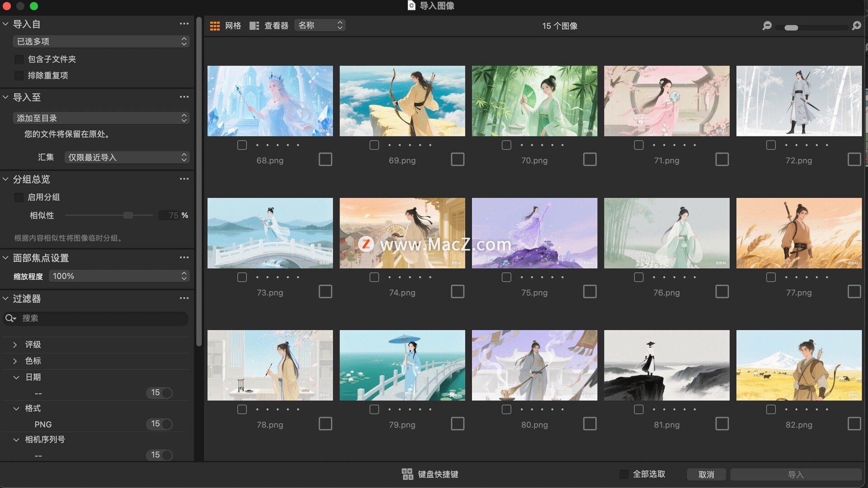Open the 仅限最近导入 collection dropdown
This screenshot has height=488, width=868.
(127, 157)
